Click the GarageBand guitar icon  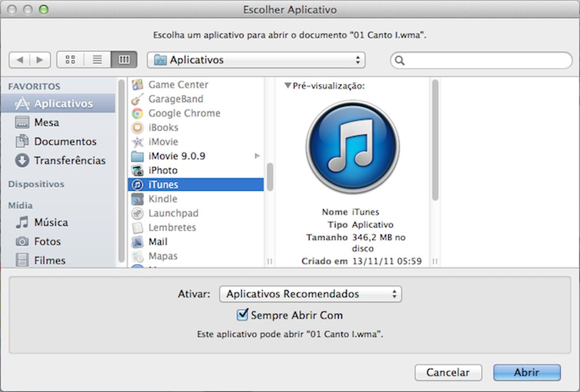(137, 99)
